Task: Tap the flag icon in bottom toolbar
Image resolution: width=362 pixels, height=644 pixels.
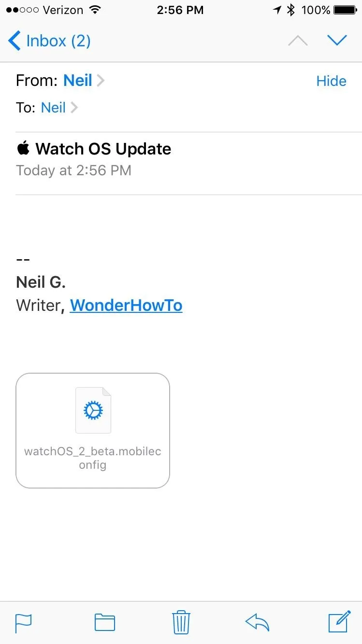Action: tap(23, 623)
